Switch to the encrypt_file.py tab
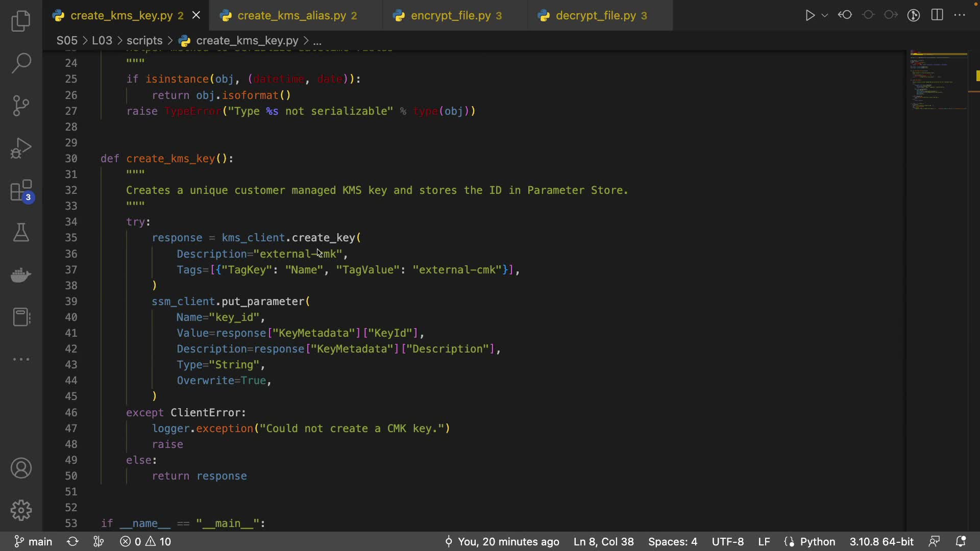 click(450, 16)
